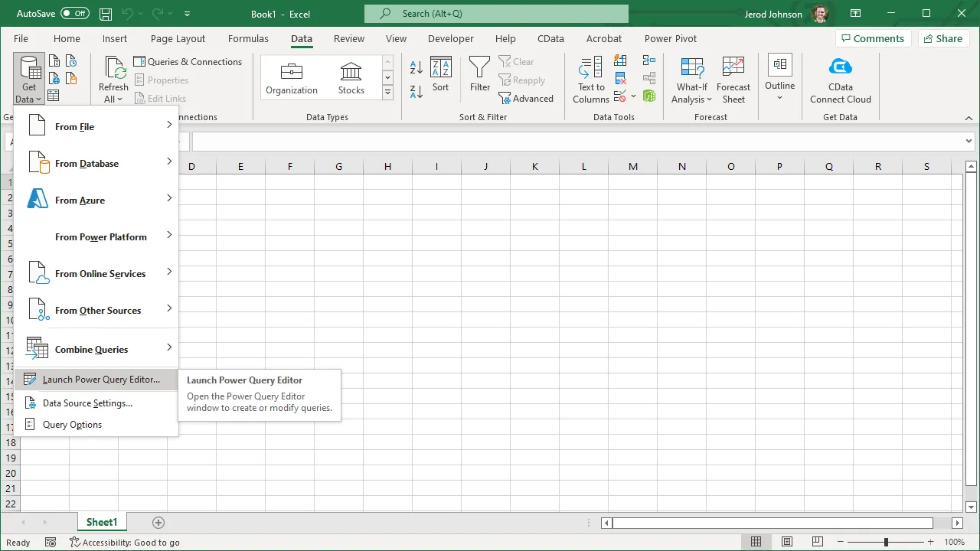Toggle the AutoSave switch

pos(75,13)
